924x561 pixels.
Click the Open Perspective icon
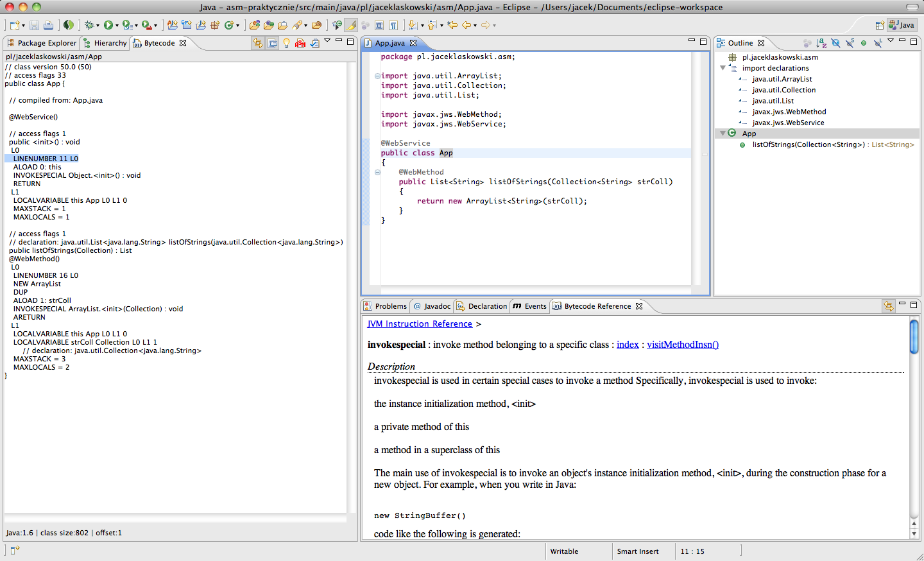pos(880,25)
